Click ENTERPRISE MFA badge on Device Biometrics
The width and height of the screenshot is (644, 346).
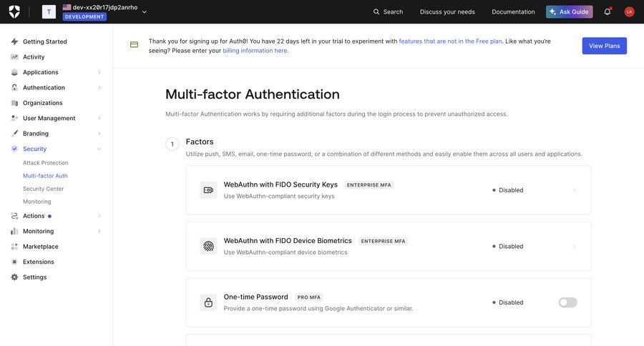[x=384, y=242]
